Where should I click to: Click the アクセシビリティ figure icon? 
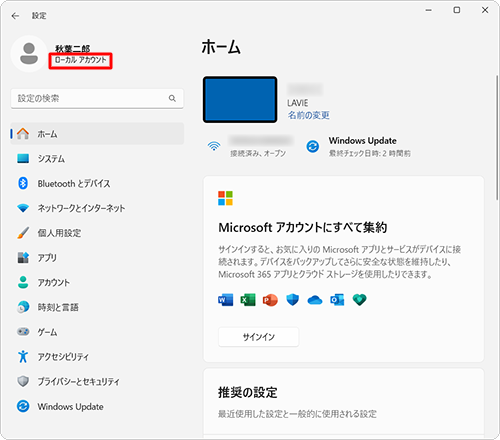23,356
